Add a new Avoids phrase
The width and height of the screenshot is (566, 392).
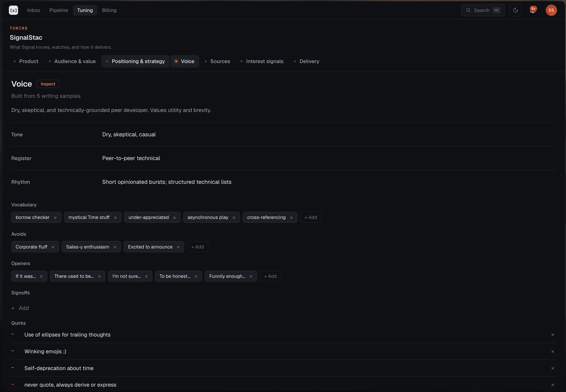pos(197,247)
